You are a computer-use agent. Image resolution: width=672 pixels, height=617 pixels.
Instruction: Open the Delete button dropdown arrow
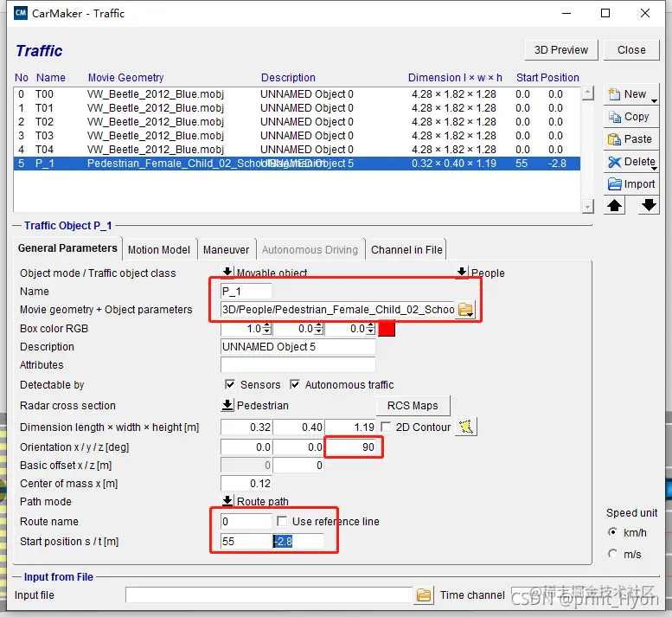[654, 168]
